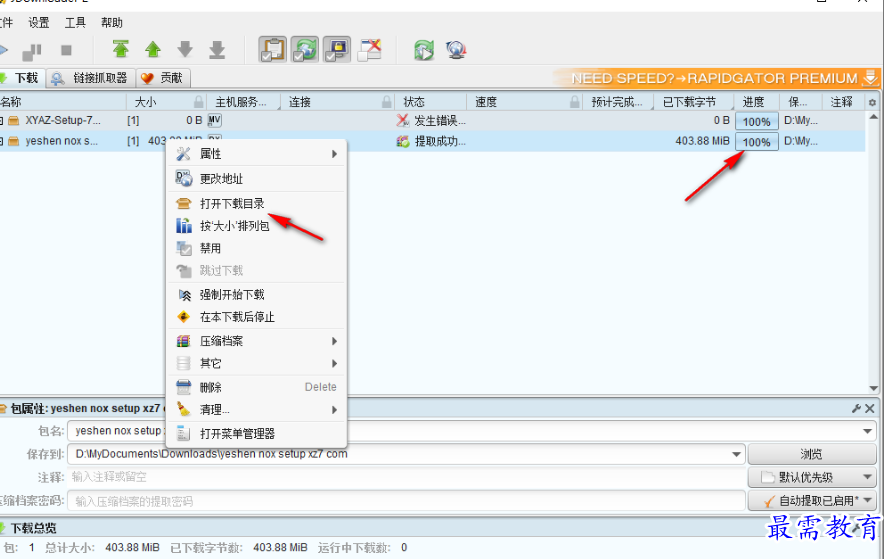Move selection to bottom with gray arrow
Image resolution: width=889 pixels, height=559 pixels.
point(217,49)
